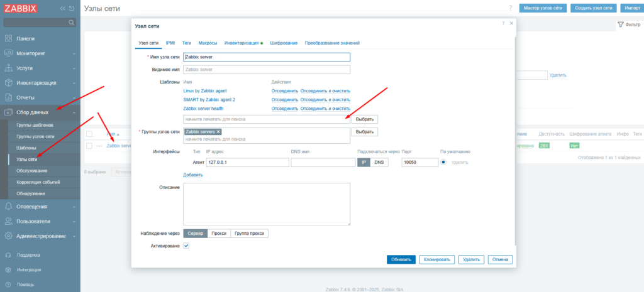Choose Прокси for monitoring
644x292 pixels.
(x=218, y=233)
